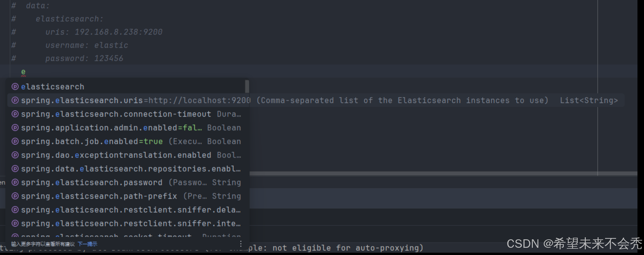The image size is (644, 255).
Task: Click the property icon beside elasticsearch suggestion
Action: click(x=15, y=87)
